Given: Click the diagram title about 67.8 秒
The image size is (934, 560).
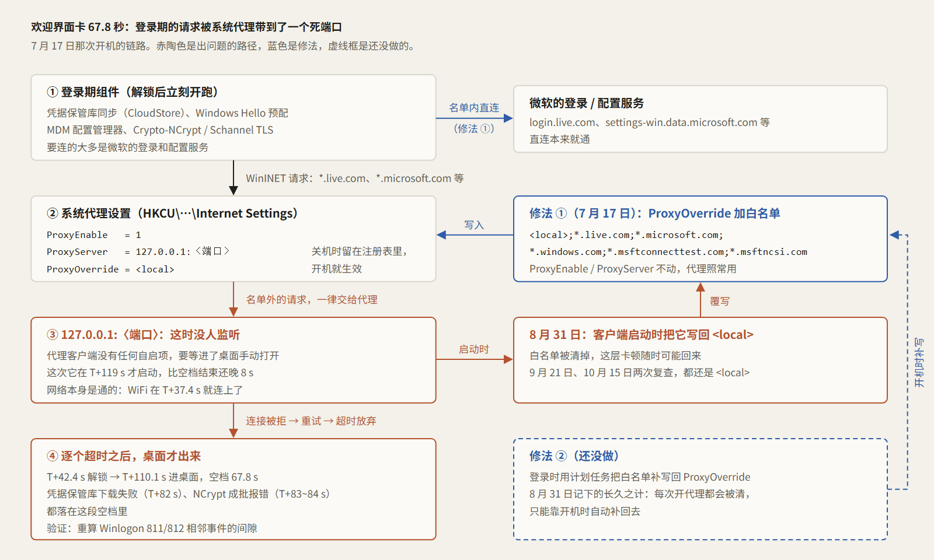Looking at the screenshot, I should pyautogui.click(x=187, y=27).
